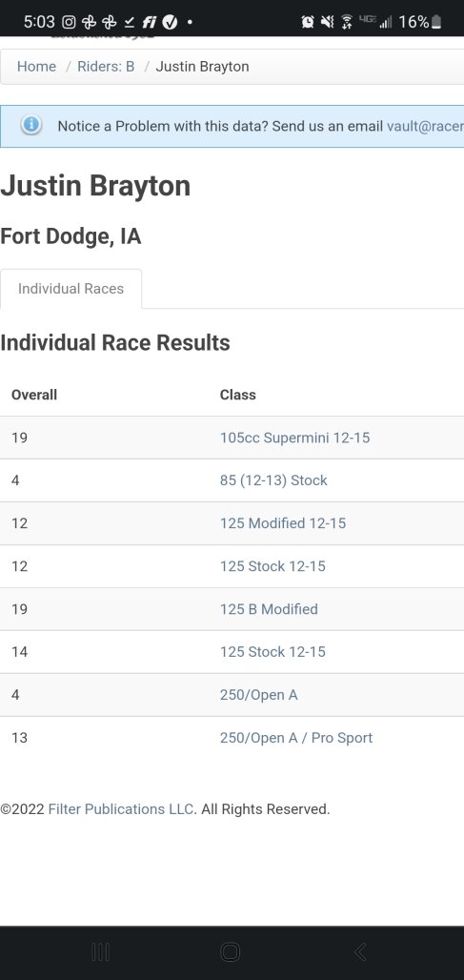The image size is (464, 980).
Task: Open 250/Open A / Pro Sport result
Action: click(296, 738)
